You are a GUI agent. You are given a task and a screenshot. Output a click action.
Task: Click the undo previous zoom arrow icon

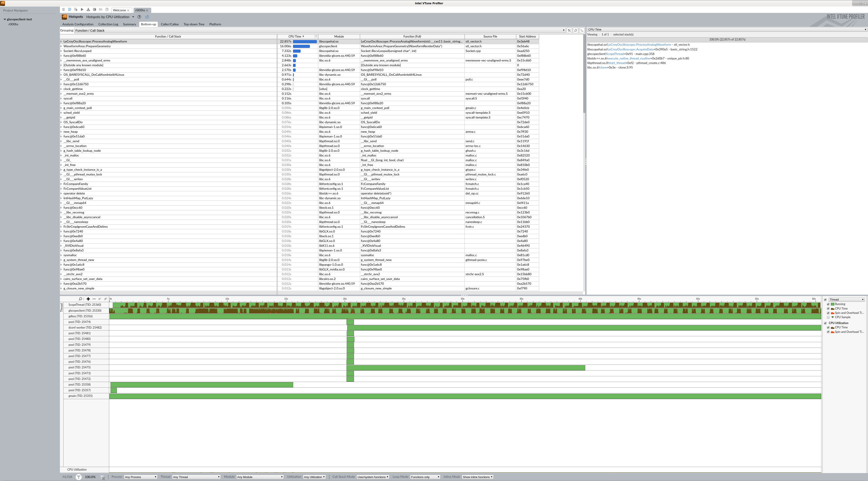coord(100,299)
